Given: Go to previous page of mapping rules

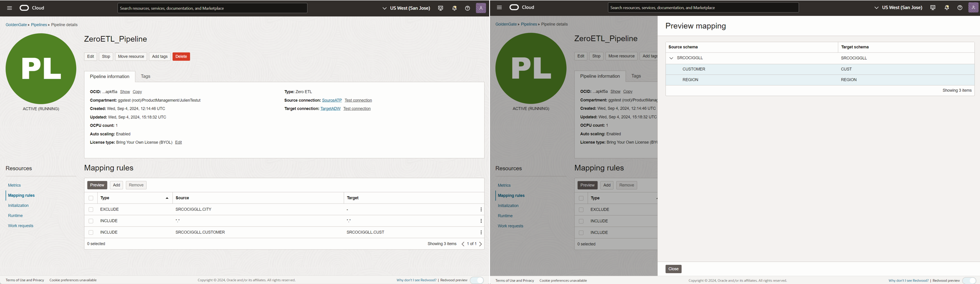Looking at the screenshot, I should click(462, 244).
